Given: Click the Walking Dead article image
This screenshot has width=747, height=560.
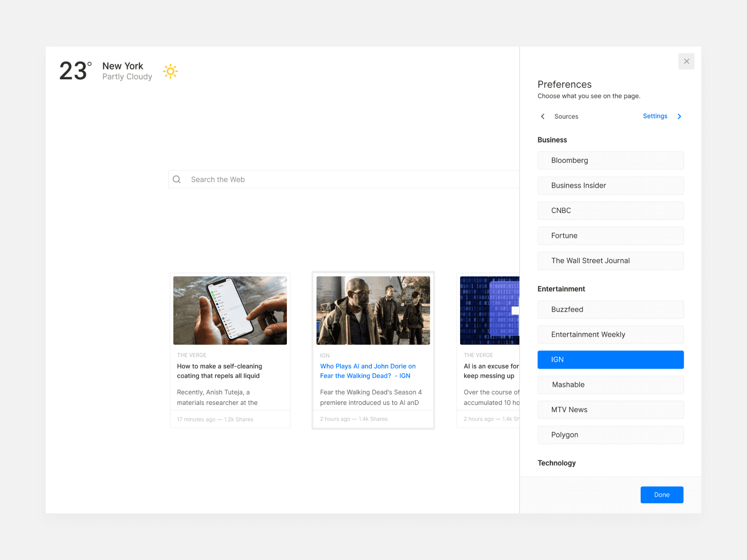Looking at the screenshot, I should (x=373, y=311).
